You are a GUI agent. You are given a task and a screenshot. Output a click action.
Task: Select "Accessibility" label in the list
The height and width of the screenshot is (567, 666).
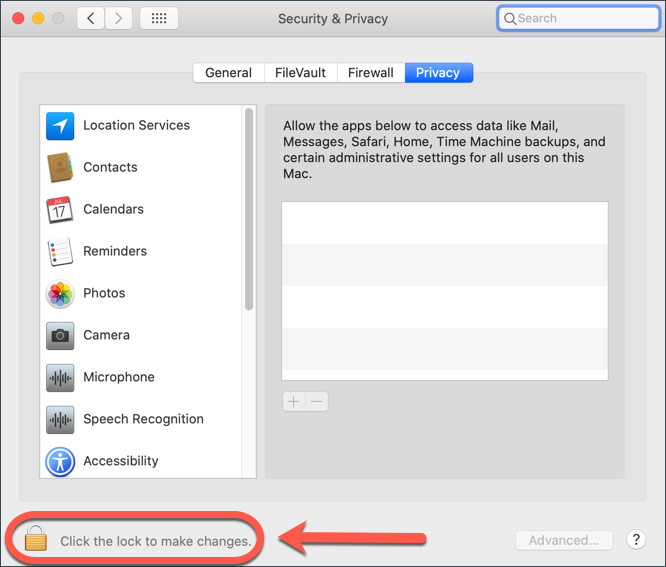[x=121, y=461]
